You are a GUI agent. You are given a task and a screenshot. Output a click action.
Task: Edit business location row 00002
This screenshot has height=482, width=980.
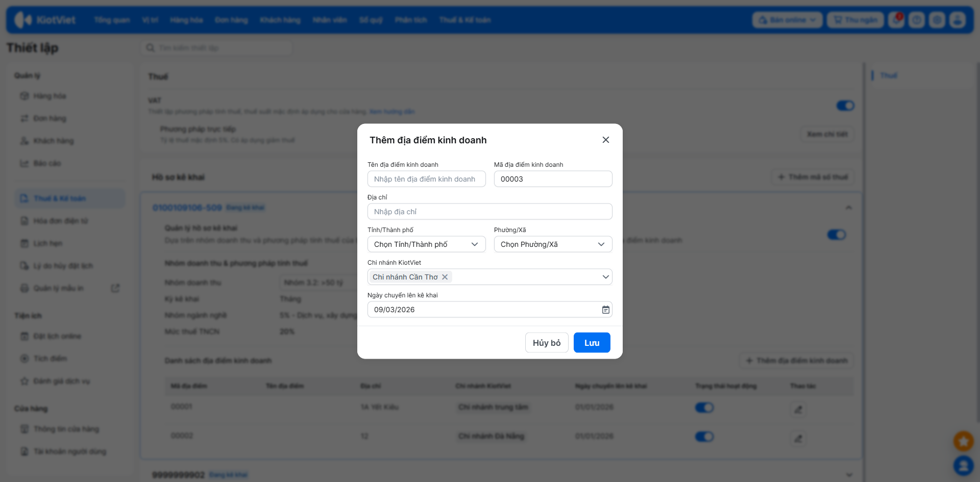[x=798, y=438]
